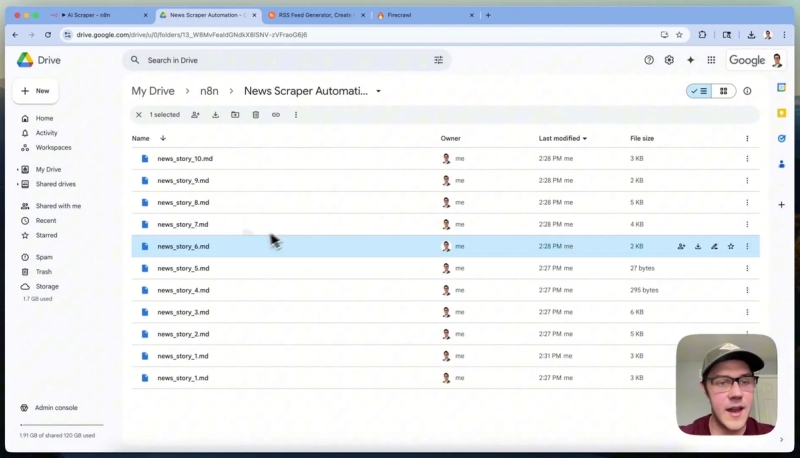
Task: Open Starred files section
Action: pos(46,236)
